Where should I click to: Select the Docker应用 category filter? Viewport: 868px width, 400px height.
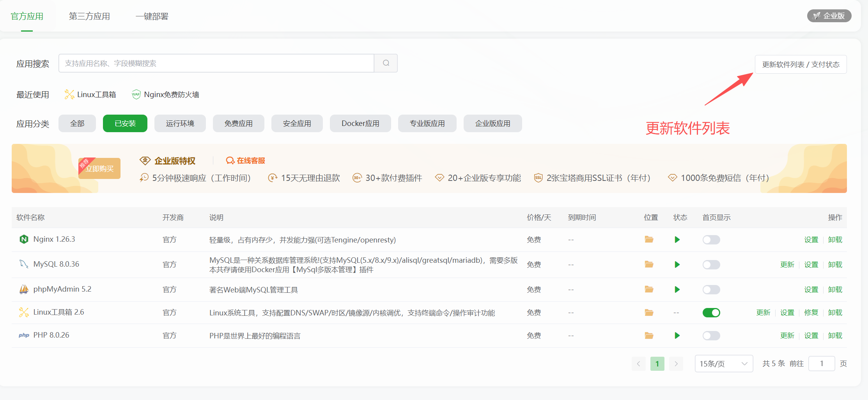[360, 123]
